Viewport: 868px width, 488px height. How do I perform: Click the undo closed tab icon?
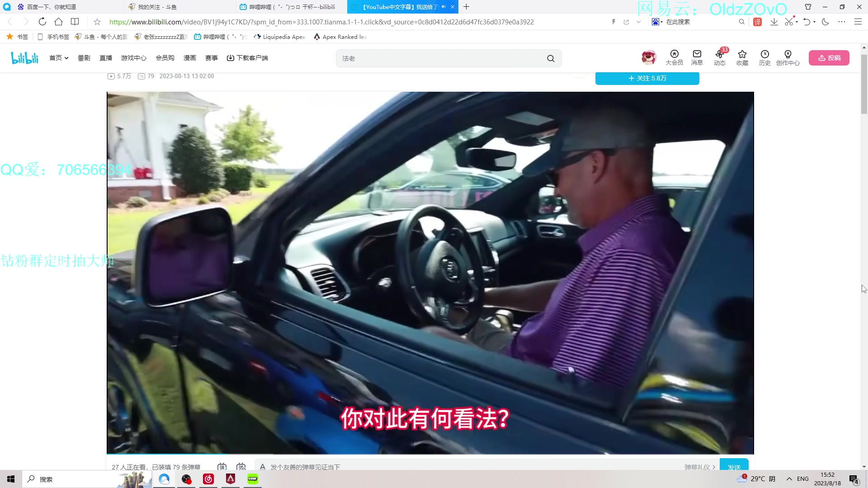[x=807, y=22]
